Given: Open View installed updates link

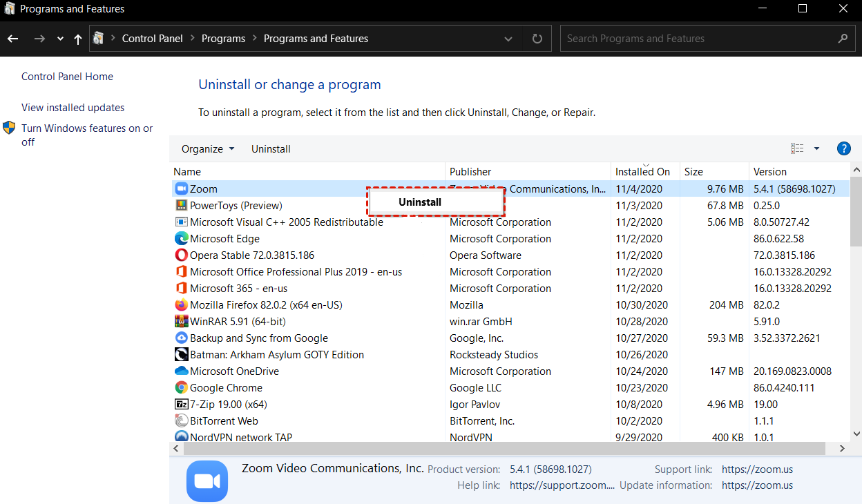Looking at the screenshot, I should point(73,108).
